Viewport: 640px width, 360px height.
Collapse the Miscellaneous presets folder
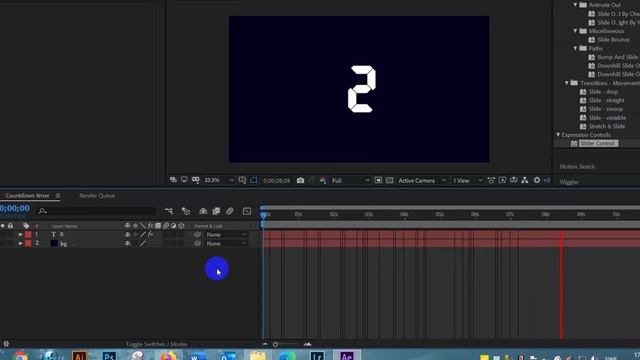576,31
